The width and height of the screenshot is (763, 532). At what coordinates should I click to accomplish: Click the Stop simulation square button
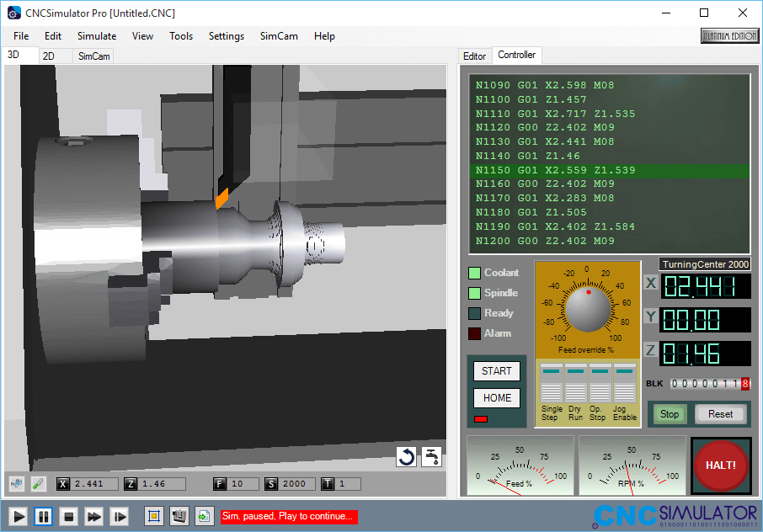point(68,517)
